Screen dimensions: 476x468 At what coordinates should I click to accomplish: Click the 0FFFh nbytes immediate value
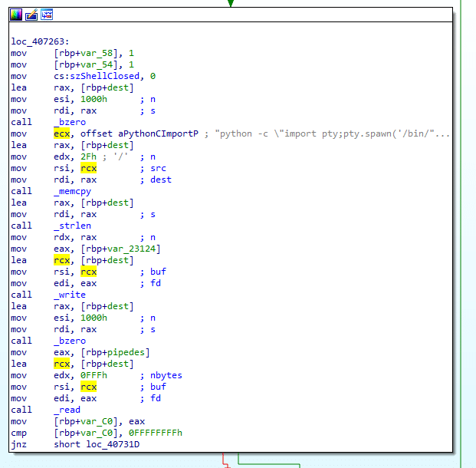tap(94, 375)
